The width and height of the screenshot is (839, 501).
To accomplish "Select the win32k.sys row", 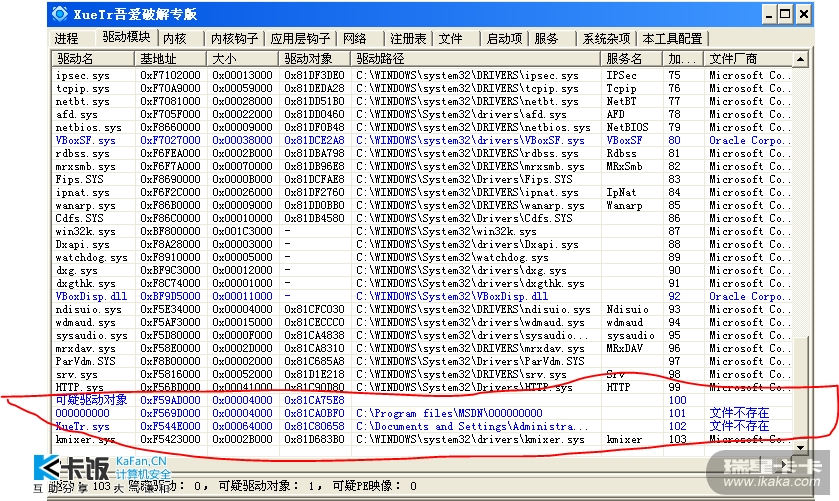I will pyautogui.click(x=422, y=231).
